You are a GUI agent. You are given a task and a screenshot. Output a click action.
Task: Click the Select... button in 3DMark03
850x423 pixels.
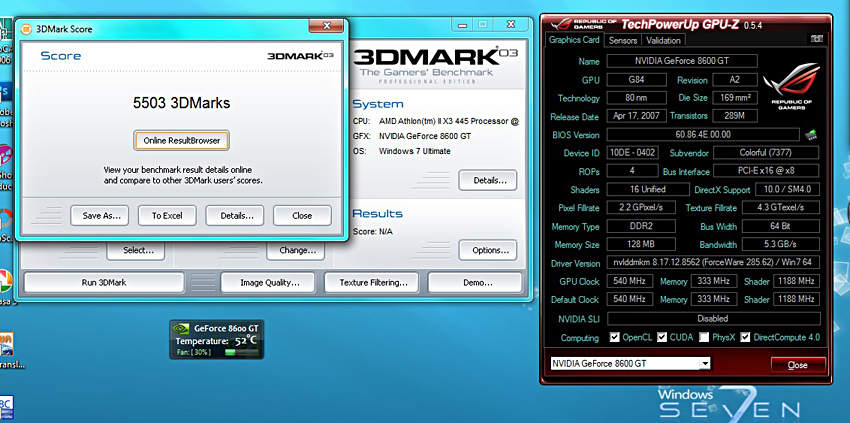click(x=136, y=251)
